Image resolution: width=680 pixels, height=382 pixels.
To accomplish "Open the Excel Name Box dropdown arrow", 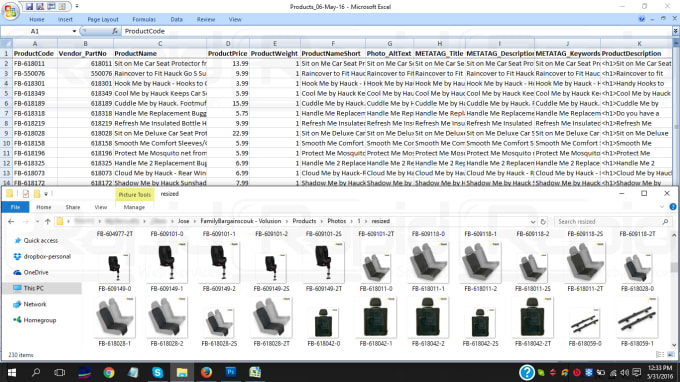I will [74, 31].
